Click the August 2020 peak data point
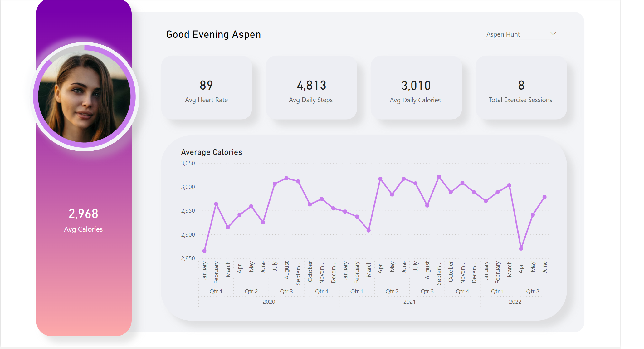 point(286,178)
